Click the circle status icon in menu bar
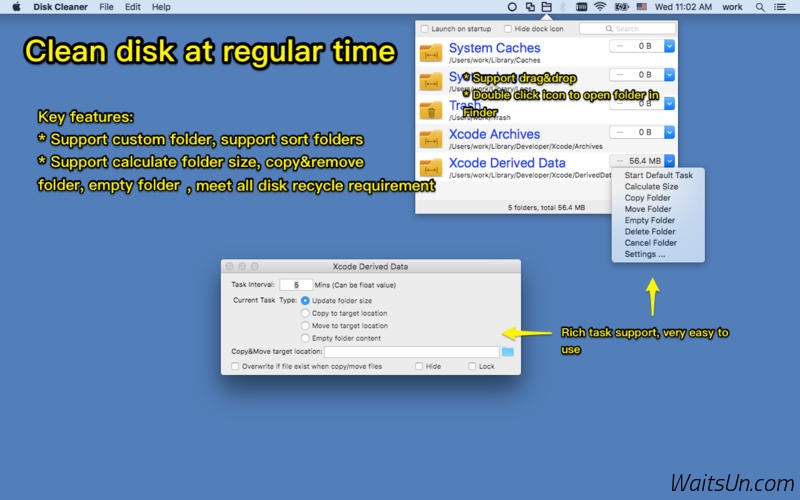 pyautogui.click(x=512, y=7)
